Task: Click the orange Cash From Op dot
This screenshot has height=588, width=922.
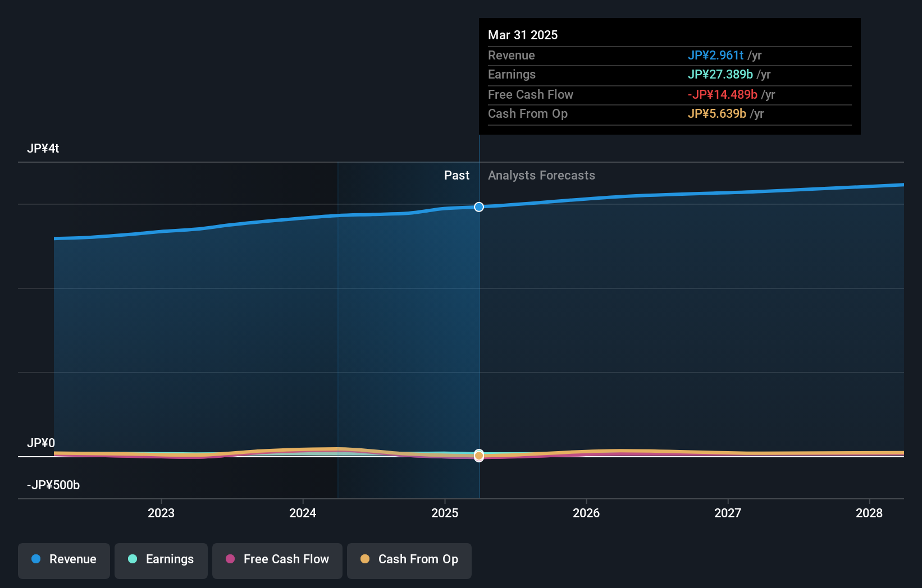Action: coord(365,559)
